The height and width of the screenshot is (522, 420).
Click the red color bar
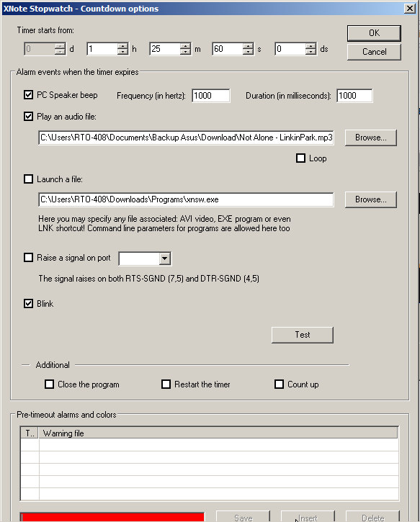[112, 517]
